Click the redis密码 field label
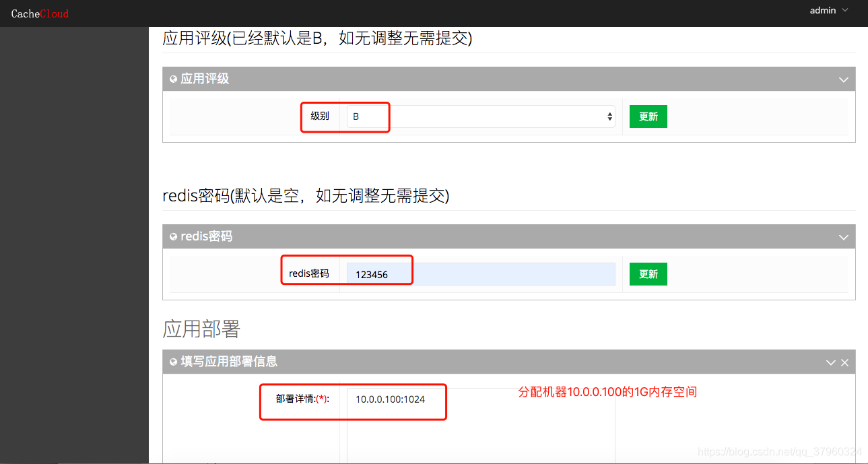The image size is (868, 464). (309, 273)
